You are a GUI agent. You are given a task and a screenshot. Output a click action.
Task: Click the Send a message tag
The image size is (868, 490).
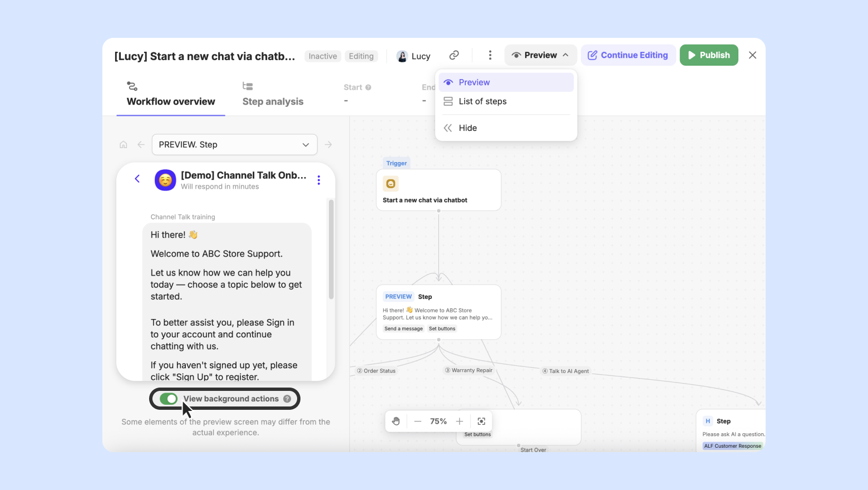(x=403, y=329)
